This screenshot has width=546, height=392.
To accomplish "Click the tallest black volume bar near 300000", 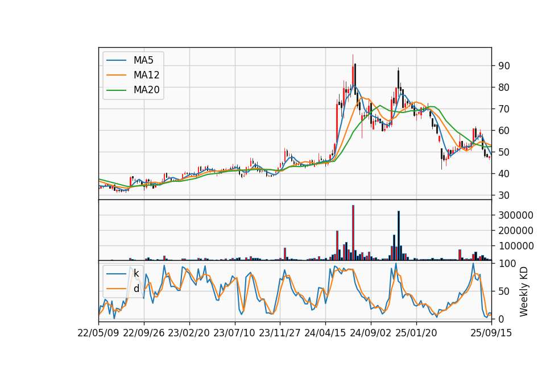I will (x=399, y=235).
